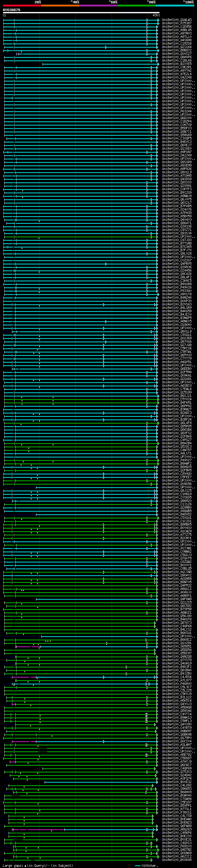This screenshot has height=868, width=197.
Task: Click the purple segment in the Q00X27 row
Action: (x=18, y=54)
